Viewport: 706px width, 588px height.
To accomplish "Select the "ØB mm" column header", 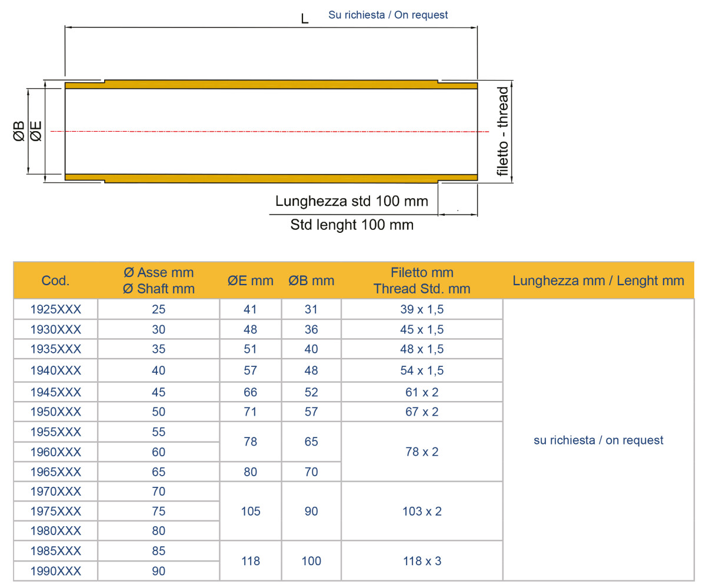I will tap(311, 281).
